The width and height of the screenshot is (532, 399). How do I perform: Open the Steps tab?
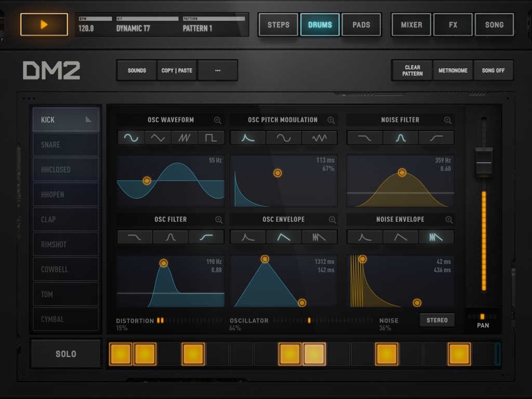click(278, 24)
